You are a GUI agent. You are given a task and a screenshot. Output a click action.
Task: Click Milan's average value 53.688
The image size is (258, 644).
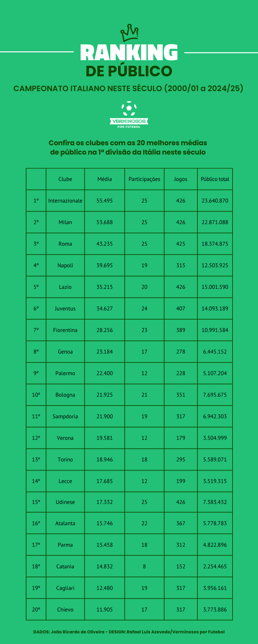[104, 222]
